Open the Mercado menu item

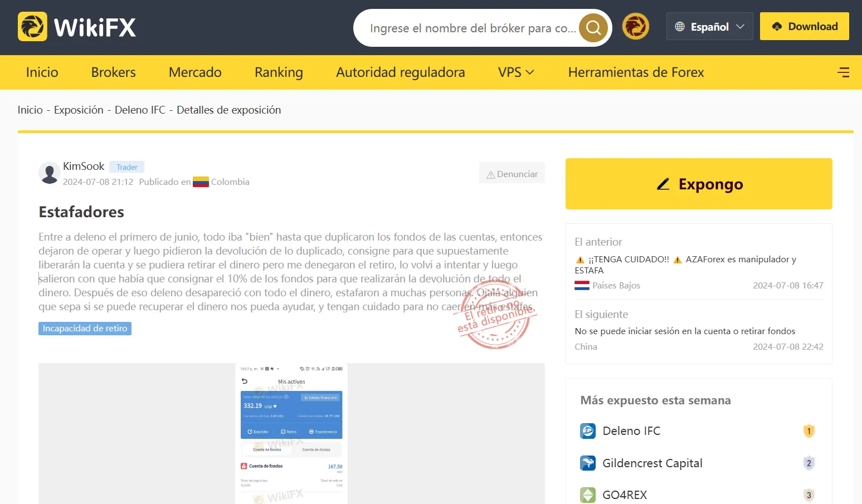point(195,72)
